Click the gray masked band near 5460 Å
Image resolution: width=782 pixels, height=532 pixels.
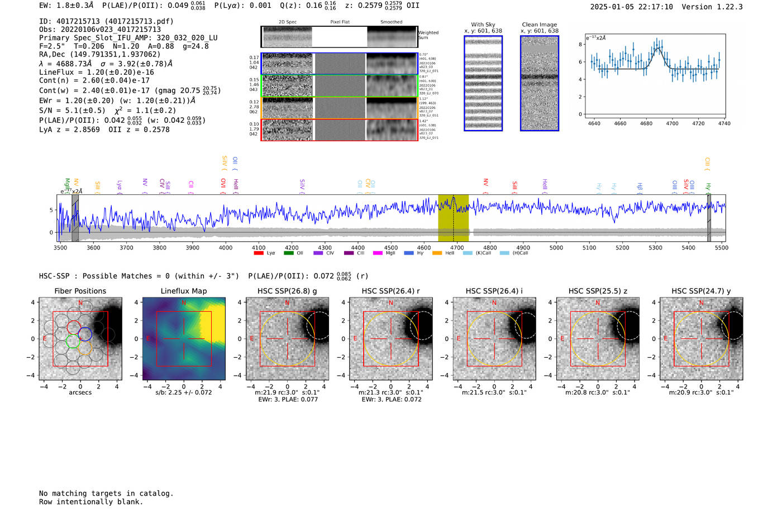[x=709, y=218]
